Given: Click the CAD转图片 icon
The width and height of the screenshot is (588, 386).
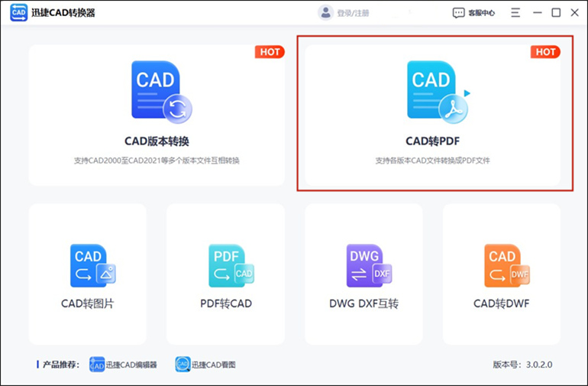Looking at the screenshot, I should tap(93, 265).
